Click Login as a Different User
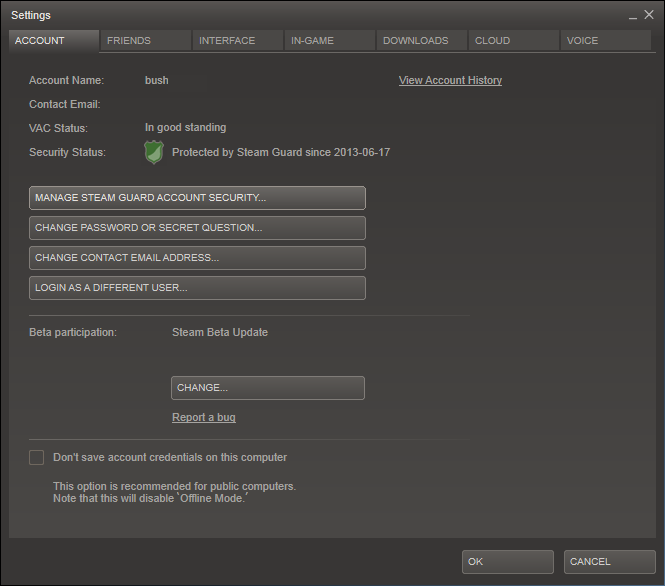 click(197, 288)
